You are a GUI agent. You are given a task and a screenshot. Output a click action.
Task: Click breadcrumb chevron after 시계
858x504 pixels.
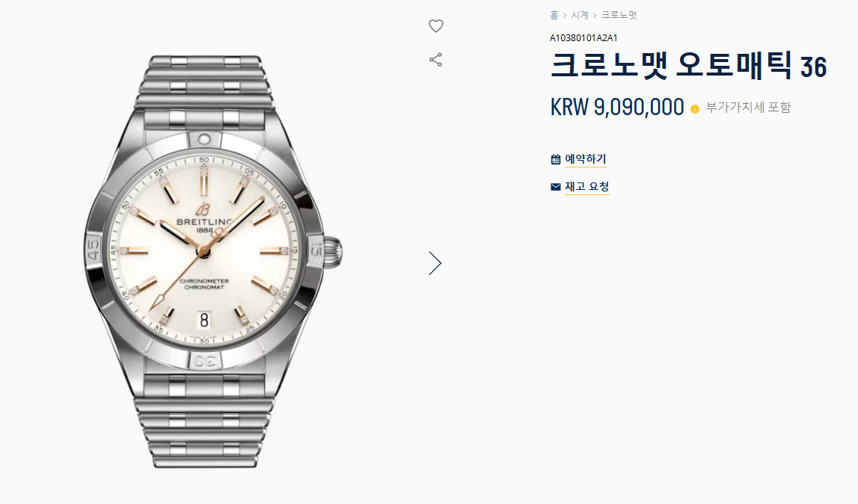pyautogui.click(x=595, y=15)
